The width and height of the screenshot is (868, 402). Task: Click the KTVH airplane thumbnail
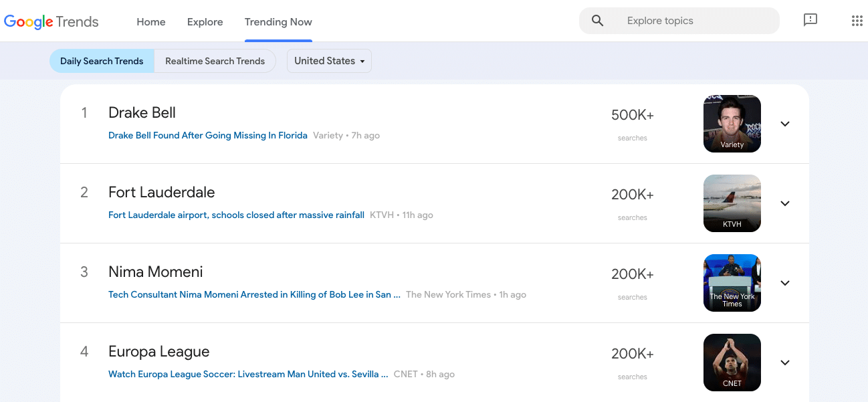(x=732, y=203)
